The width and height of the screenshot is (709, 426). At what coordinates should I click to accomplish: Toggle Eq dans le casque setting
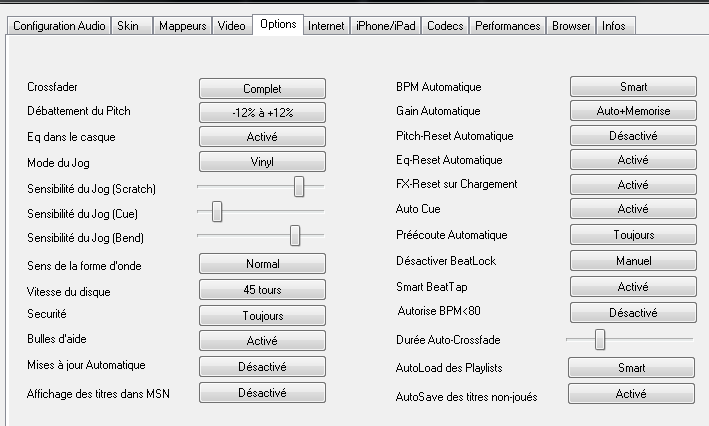262,137
